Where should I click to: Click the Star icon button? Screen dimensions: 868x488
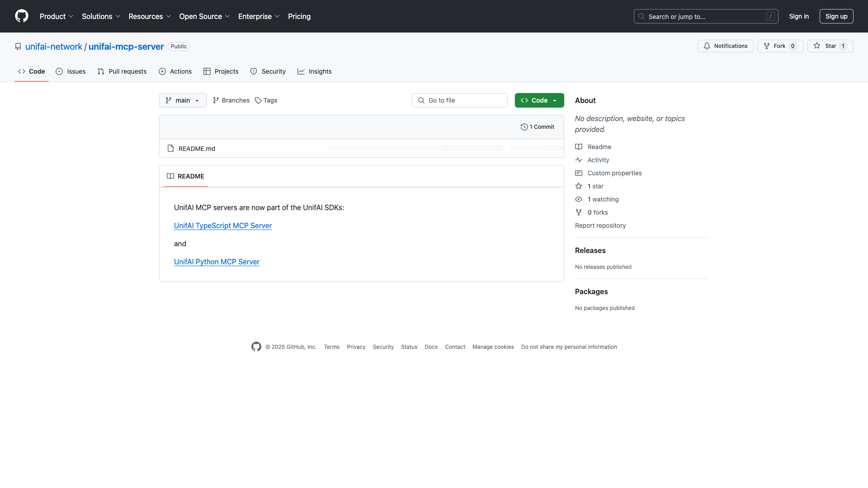click(817, 46)
